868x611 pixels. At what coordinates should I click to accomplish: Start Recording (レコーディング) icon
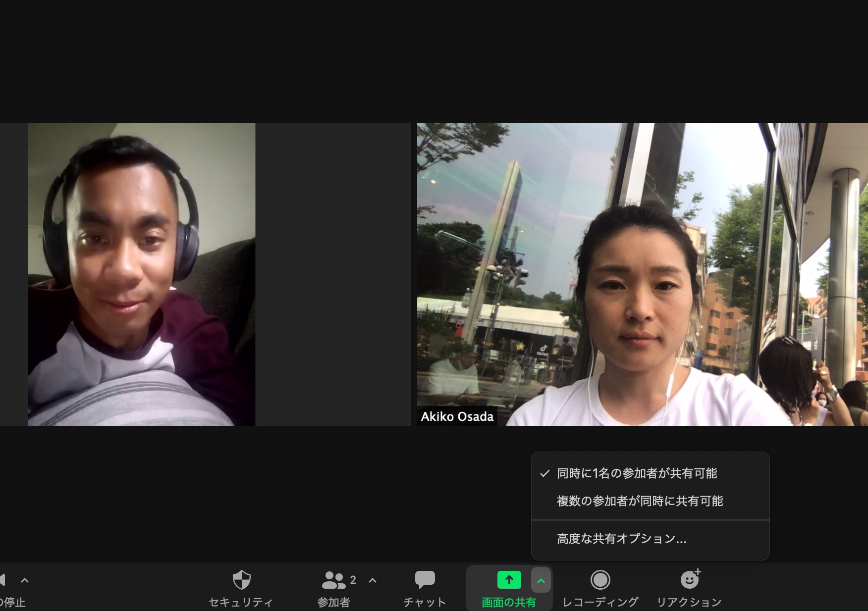pyautogui.click(x=600, y=580)
